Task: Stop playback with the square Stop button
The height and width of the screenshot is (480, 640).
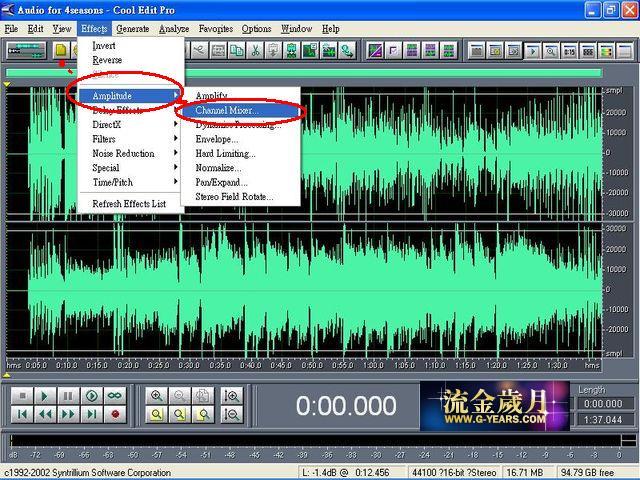Action: click(x=22, y=396)
